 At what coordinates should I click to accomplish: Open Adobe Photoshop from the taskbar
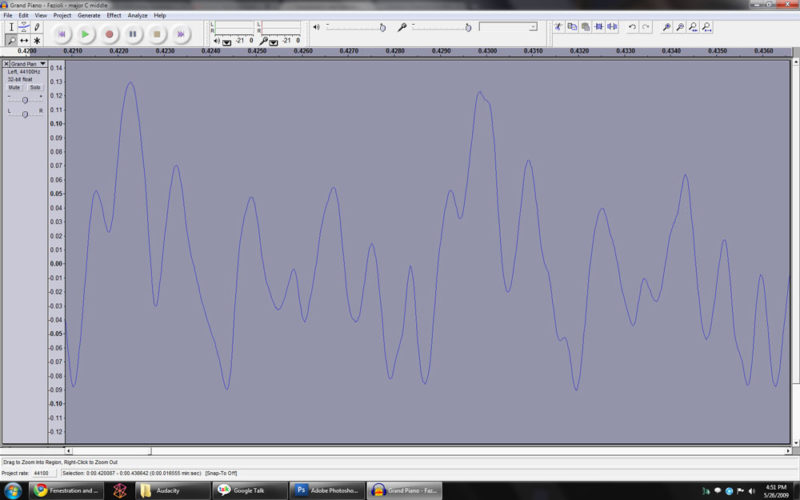pyautogui.click(x=325, y=490)
